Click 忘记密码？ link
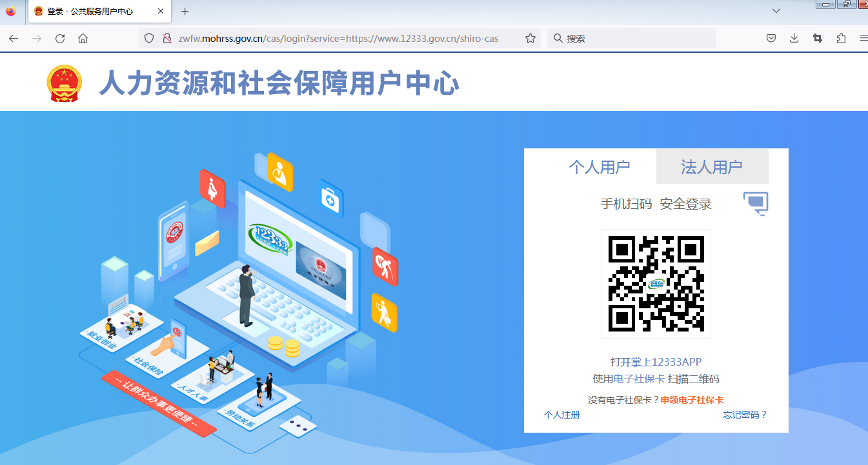Screen dimensions: 868x465 click(745, 415)
